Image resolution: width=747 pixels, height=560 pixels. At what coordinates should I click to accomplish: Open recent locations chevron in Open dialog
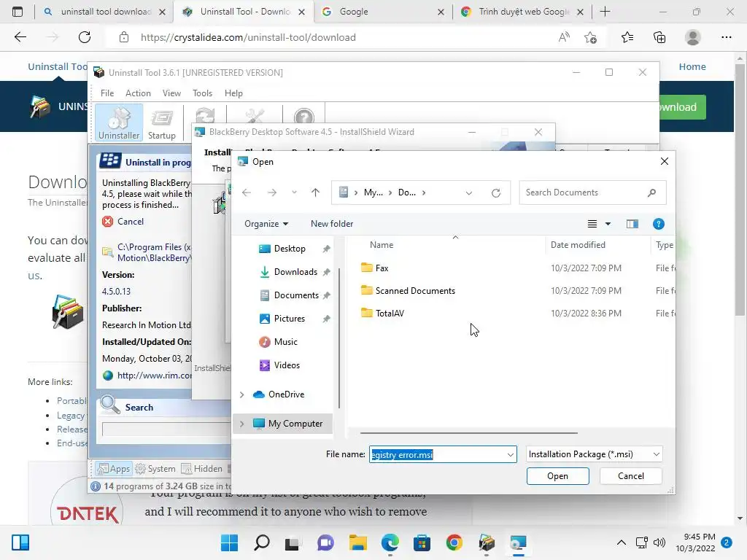(295, 192)
